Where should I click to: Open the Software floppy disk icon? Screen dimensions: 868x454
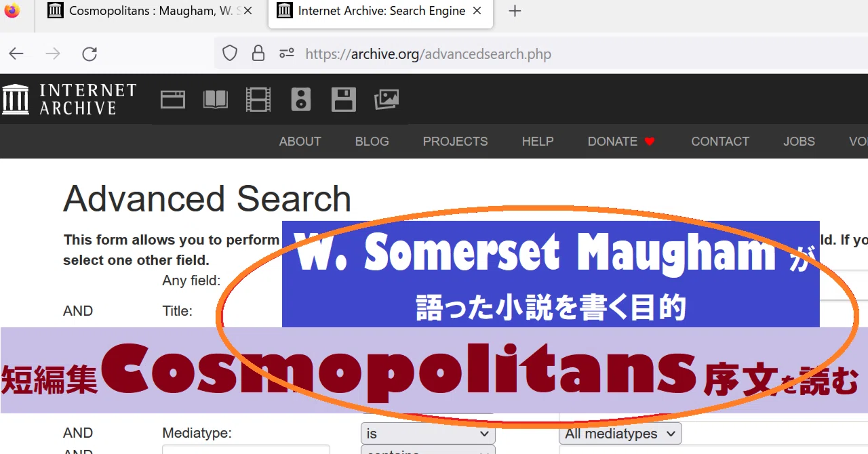(343, 100)
